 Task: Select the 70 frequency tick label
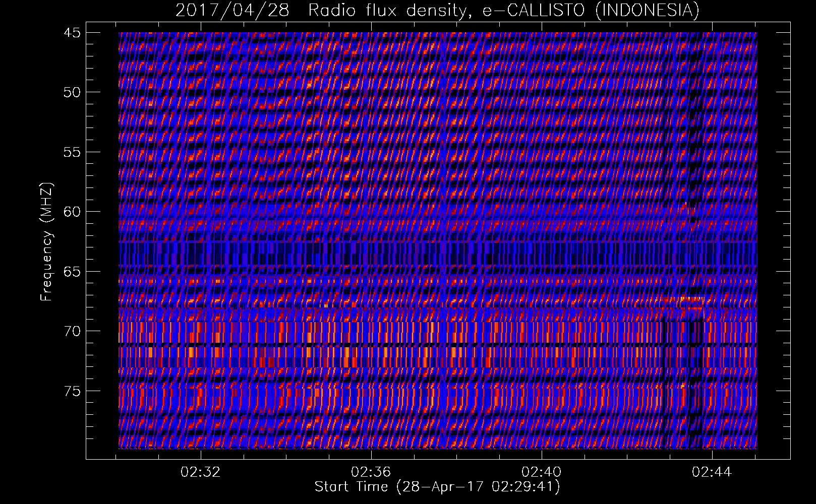point(72,331)
